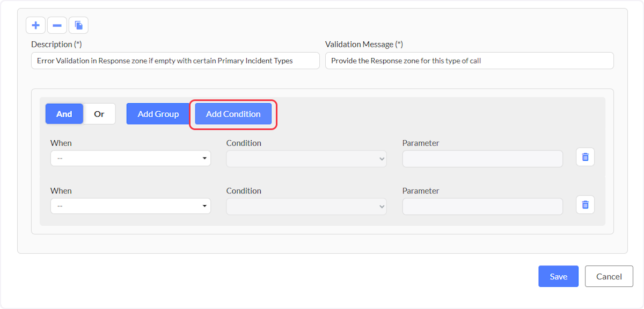Click the Description text field
The height and width of the screenshot is (309, 644).
(x=175, y=61)
